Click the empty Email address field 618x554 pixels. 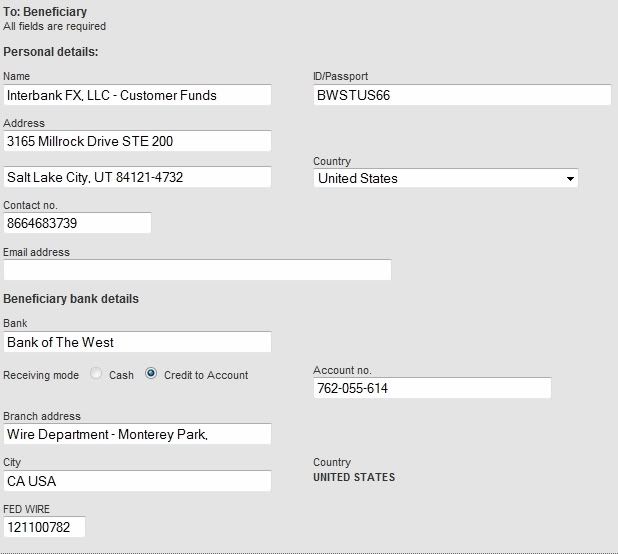(x=197, y=270)
